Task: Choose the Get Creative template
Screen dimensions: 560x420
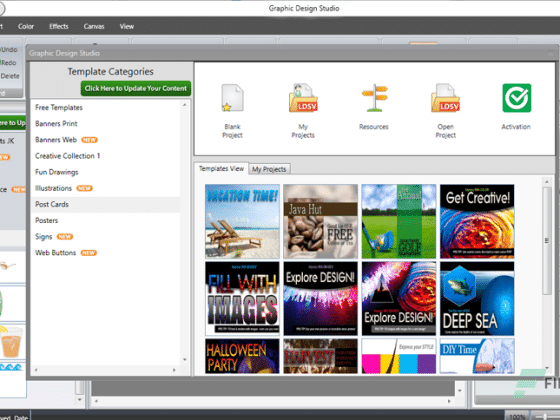Action: 477,221
